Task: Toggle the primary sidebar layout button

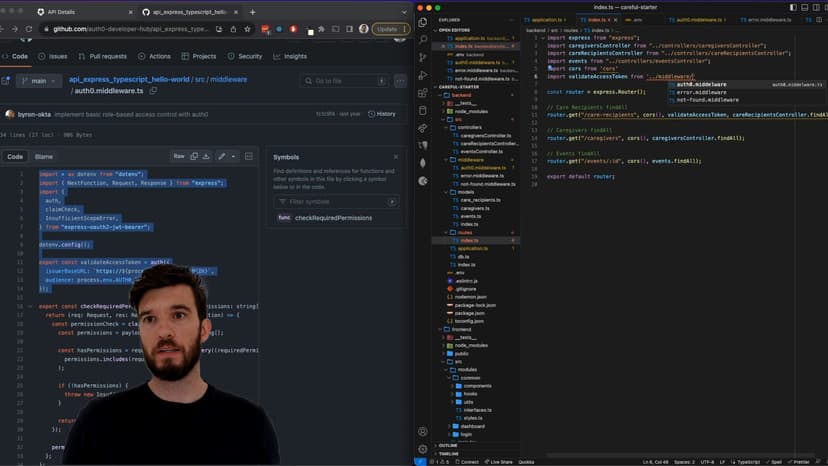Action: [x=793, y=7]
